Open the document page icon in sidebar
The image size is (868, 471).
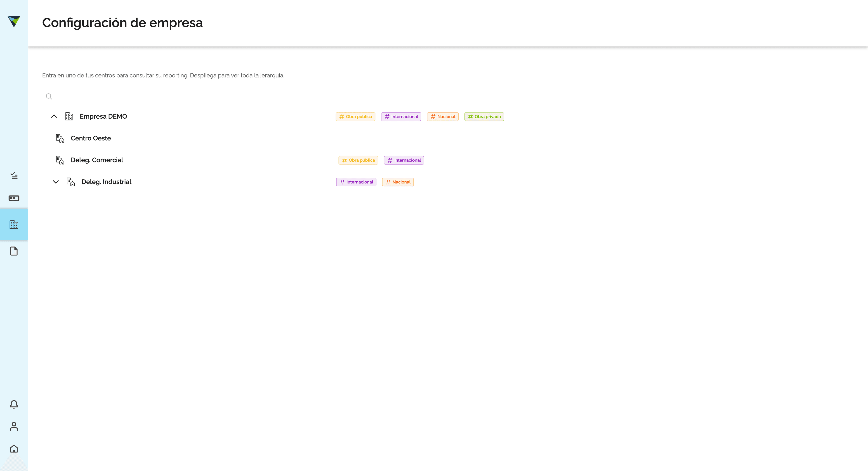(x=14, y=251)
